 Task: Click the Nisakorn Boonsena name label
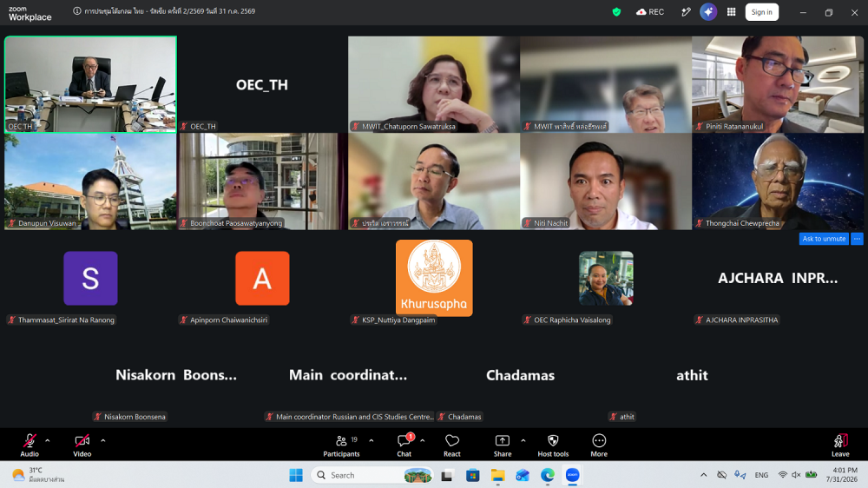[x=130, y=417]
